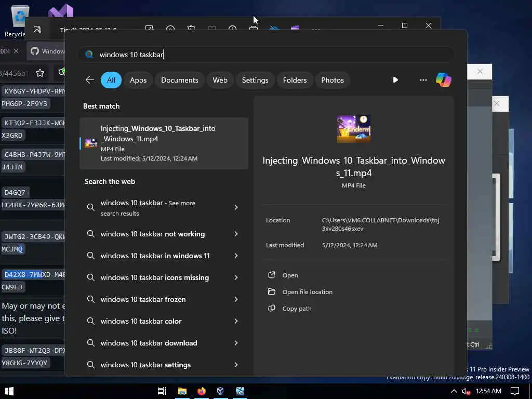Viewport: 532px width, 399px height.
Task: Switch to the Documents filter tab
Action: click(179, 80)
